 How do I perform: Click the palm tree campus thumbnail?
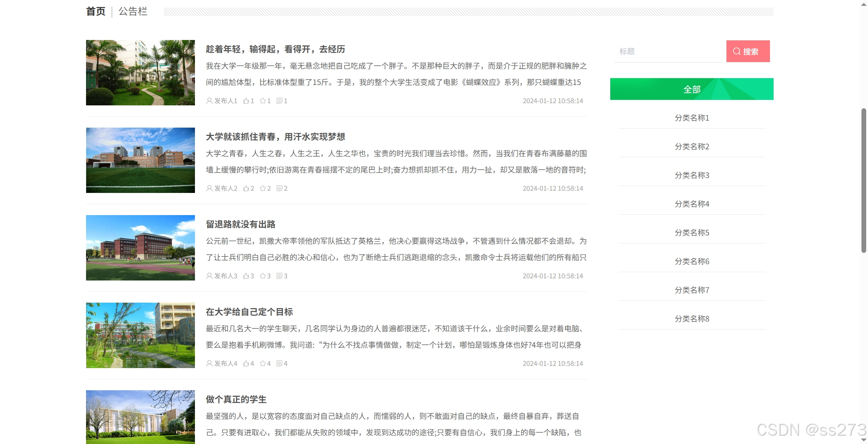point(140,73)
